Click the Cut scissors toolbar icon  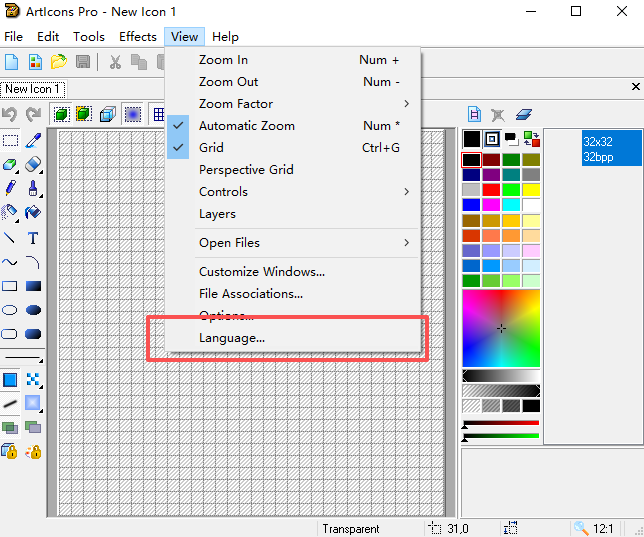tap(115, 62)
